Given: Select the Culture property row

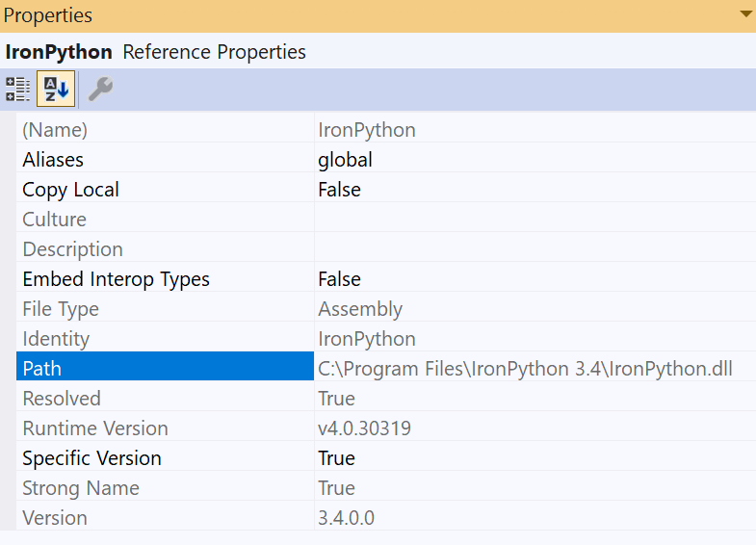Looking at the screenshot, I should pyautogui.click(x=386, y=220).
